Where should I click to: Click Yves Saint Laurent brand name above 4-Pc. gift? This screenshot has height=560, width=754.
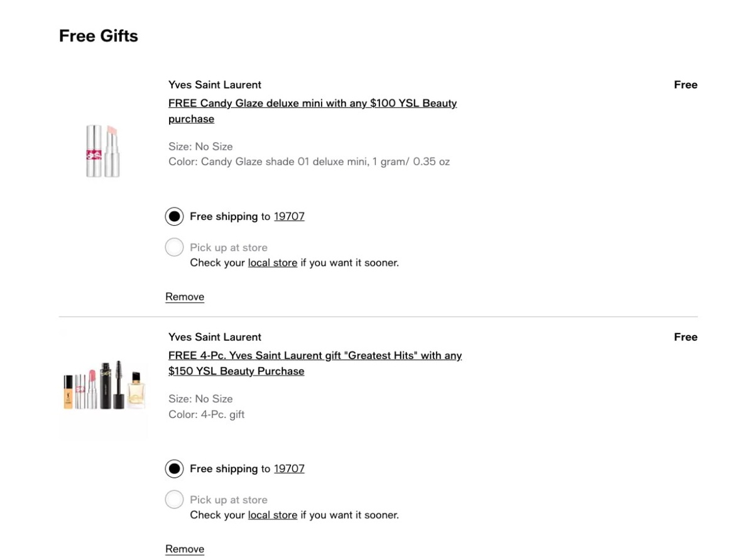pos(215,337)
